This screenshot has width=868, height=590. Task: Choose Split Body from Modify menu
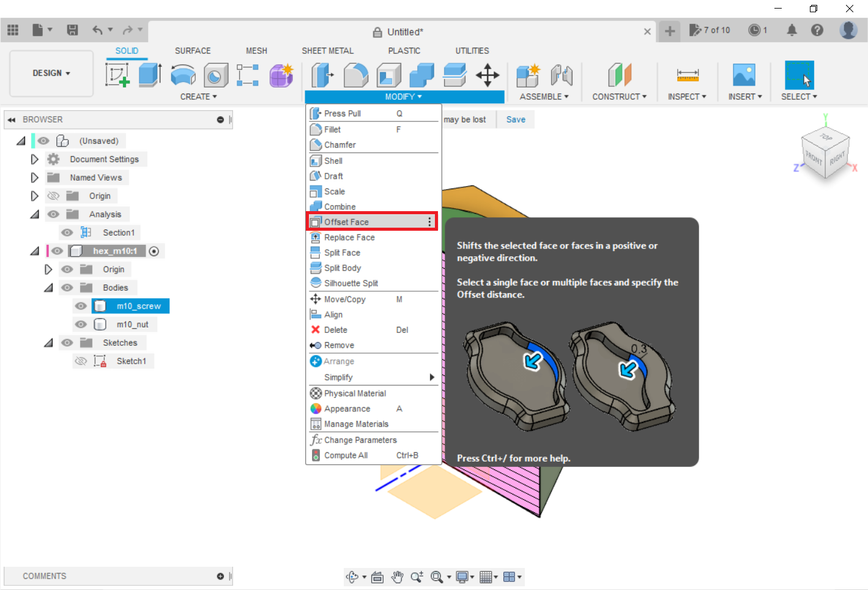click(x=343, y=268)
